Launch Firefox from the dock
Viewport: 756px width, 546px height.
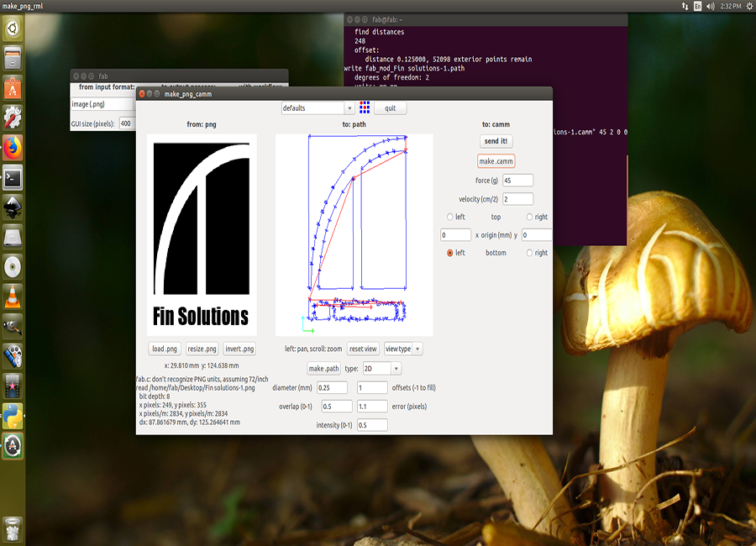click(x=13, y=147)
